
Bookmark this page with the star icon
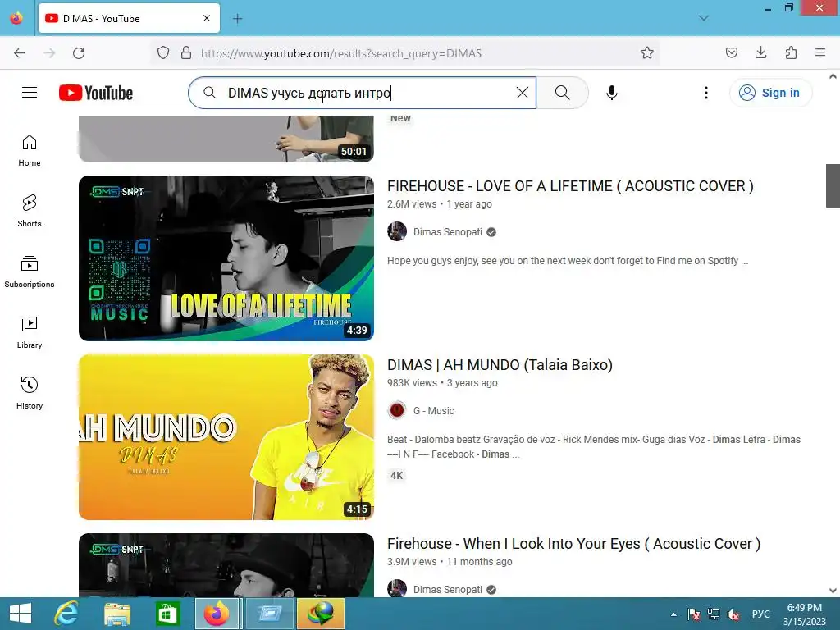coord(646,53)
